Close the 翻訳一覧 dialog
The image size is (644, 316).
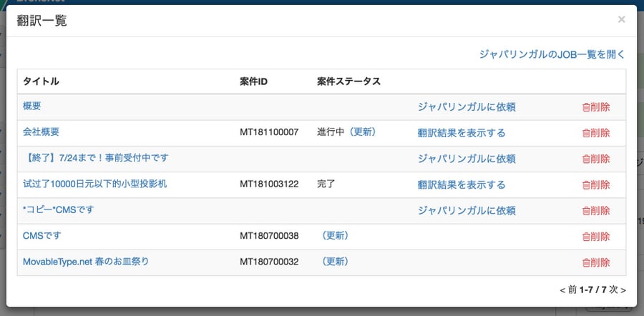point(621,20)
